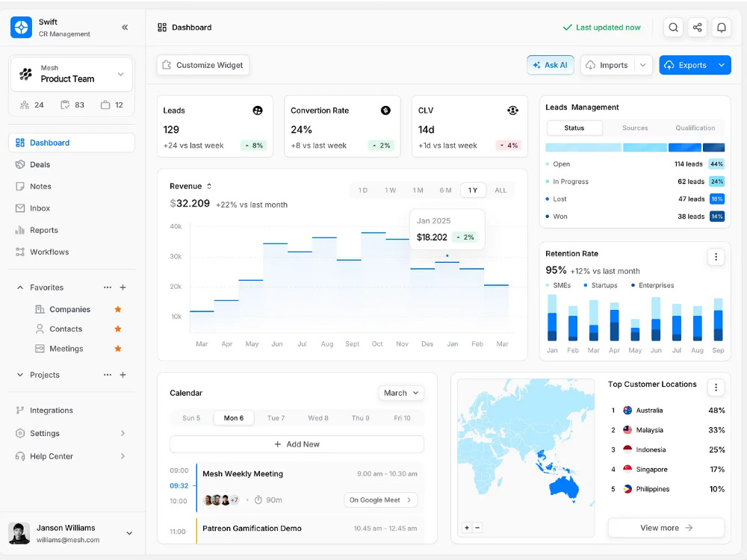This screenshot has width=747, height=560.
Task: Click the Swift app logo icon
Action: 21,27
